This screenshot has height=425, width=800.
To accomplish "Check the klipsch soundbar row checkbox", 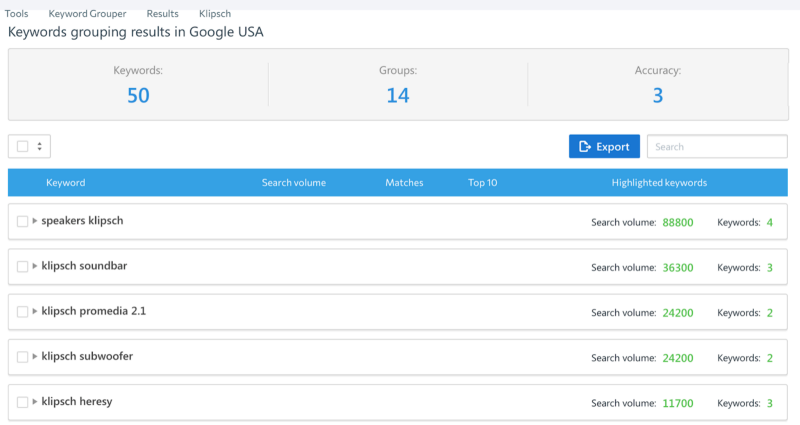I will (x=22, y=266).
